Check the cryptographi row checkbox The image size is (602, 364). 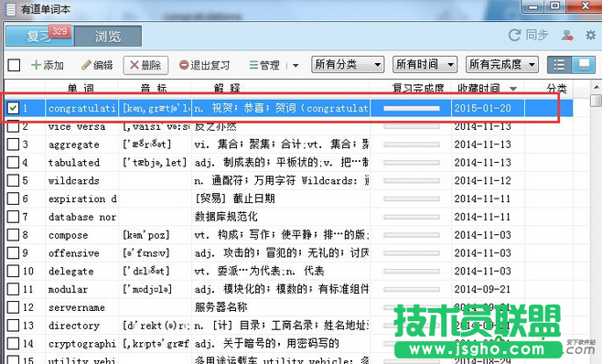pyautogui.click(x=13, y=343)
